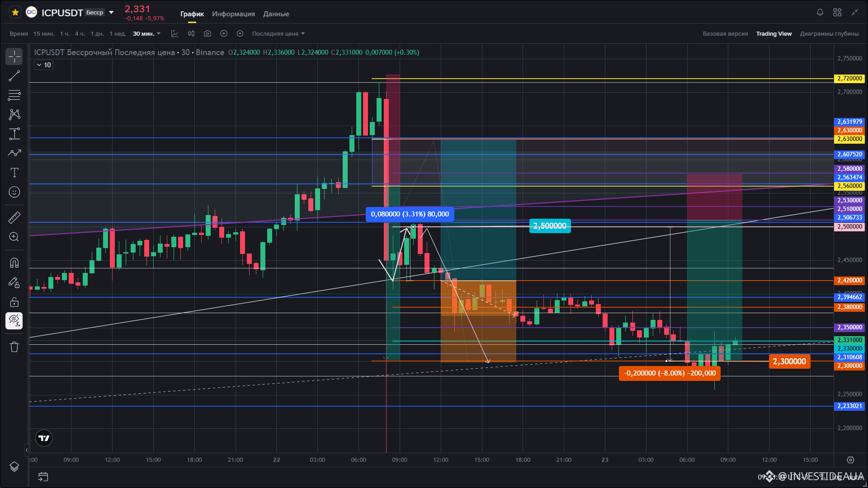Open the price alert bell icon
Viewport: 868px width, 488px height.
coord(820,12)
